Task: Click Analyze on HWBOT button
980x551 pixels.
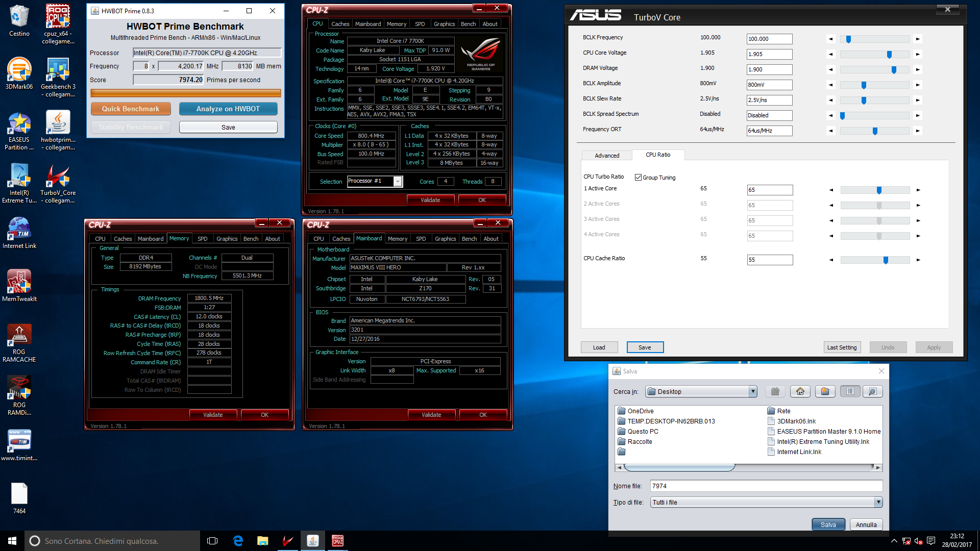Action: 228,109
